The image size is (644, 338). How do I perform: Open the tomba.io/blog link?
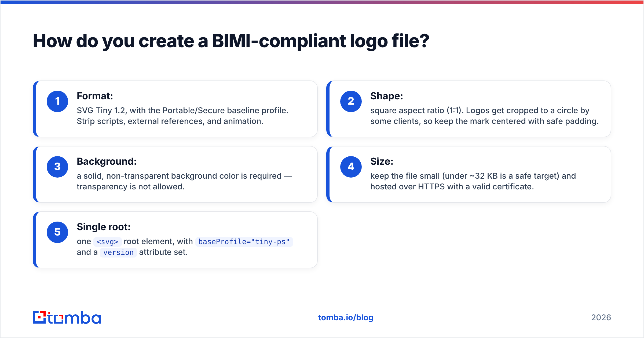point(346,318)
